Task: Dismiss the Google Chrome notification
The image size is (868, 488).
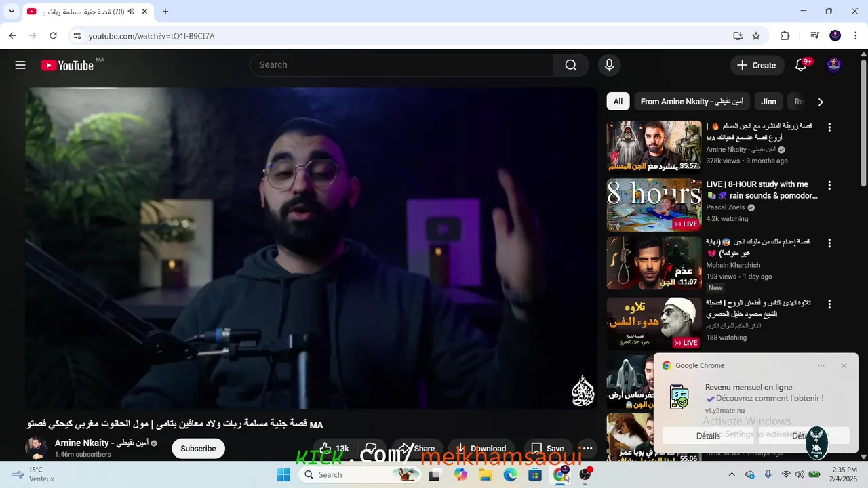Action: tap(844, 365)
